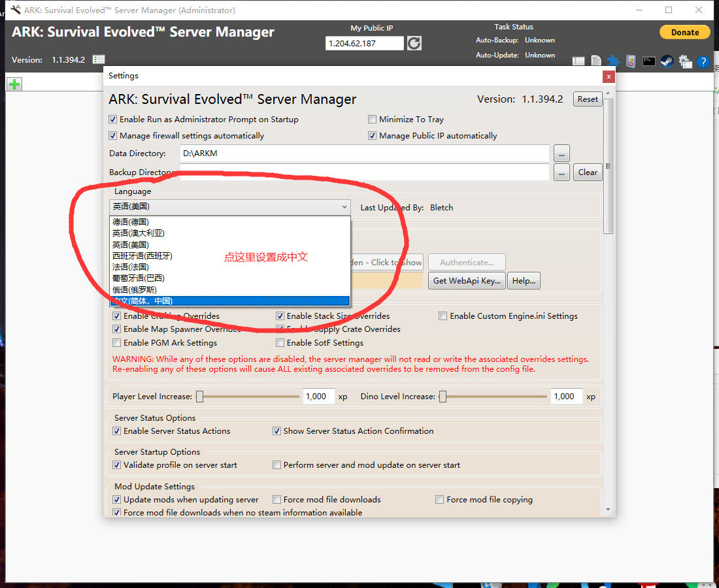This screenshot has height=588, width=719.
Task: Click the blue help question mark icon
Action: 703,61
